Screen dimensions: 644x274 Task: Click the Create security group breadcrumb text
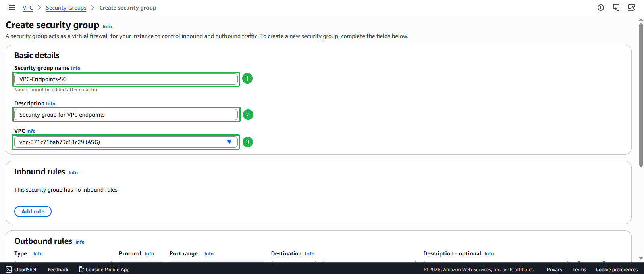(x=128, y=8)
